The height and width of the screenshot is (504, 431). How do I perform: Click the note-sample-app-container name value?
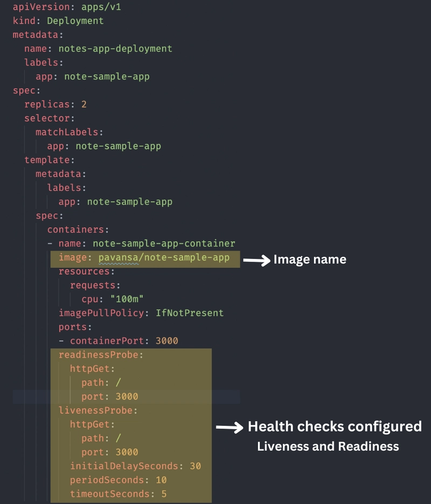(164, 243)
